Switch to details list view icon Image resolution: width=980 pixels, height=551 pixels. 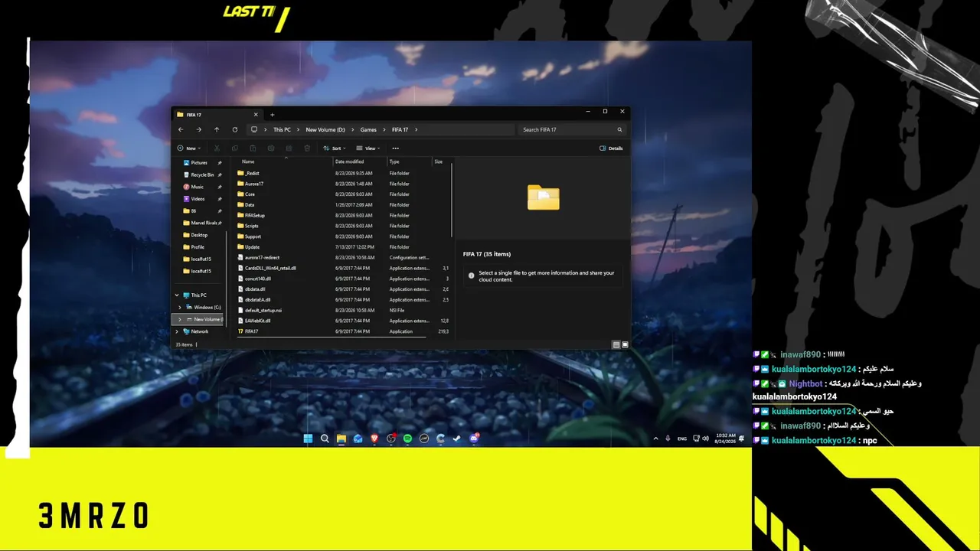pos(616,344)
